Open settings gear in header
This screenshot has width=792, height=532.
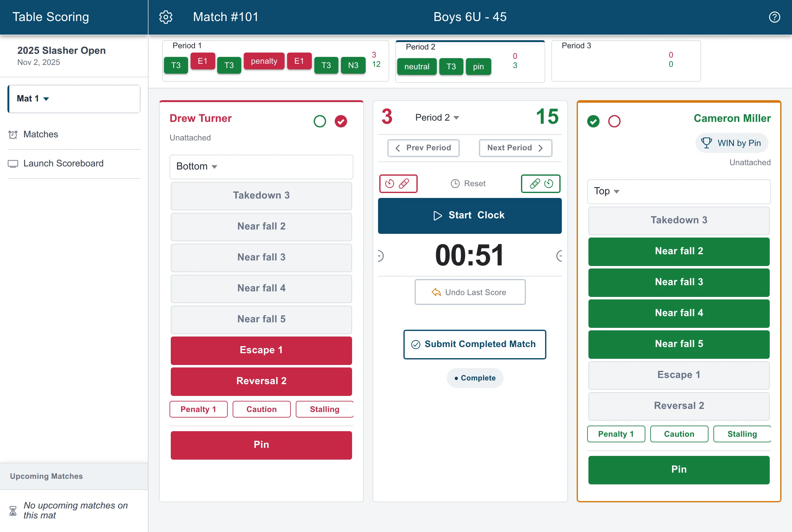[166, 17]
